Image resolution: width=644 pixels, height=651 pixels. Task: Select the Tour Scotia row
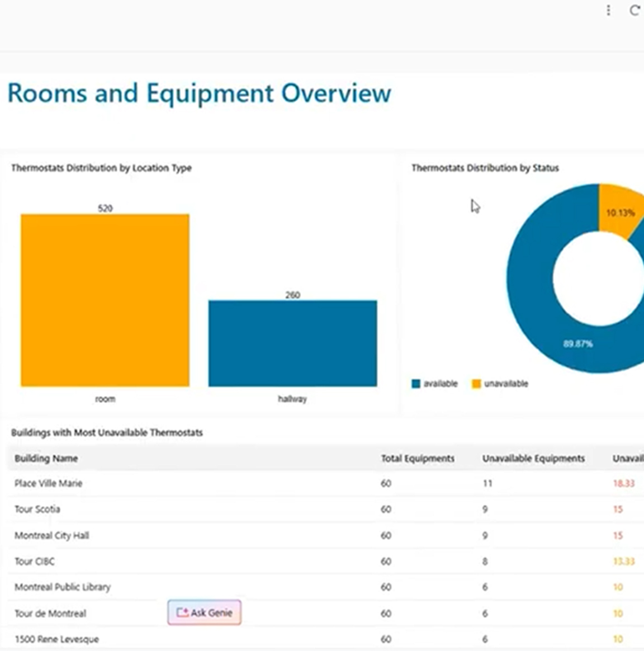(37, 509)
